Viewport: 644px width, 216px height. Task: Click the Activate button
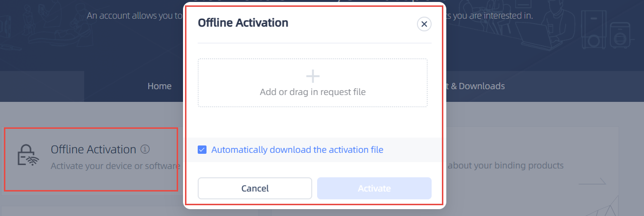point(374,188)
